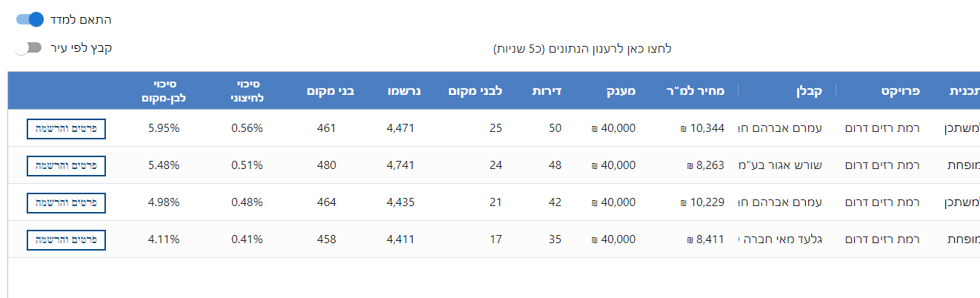Click פרטים והרשמה in the 10,229 price row
This screenshot has width=980, height=298.
pyautogui.click(x=66, y=202)
